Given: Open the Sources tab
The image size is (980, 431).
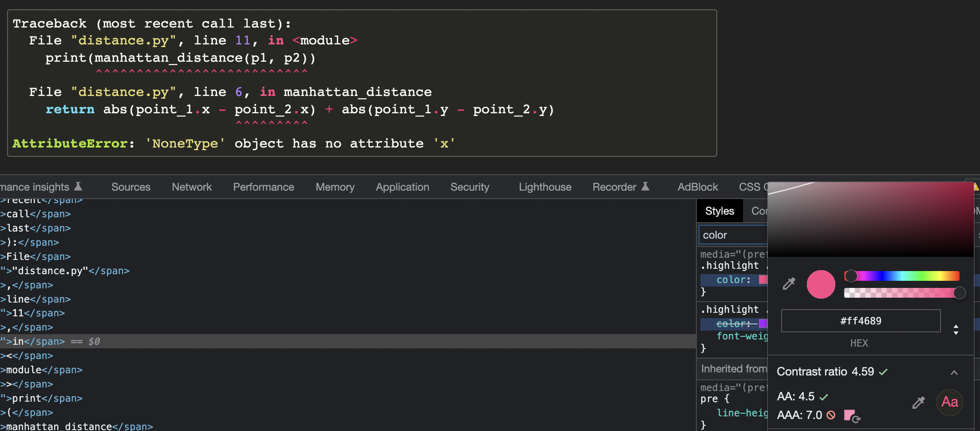Looking at the screenshot, I should (x=131, y=187).
